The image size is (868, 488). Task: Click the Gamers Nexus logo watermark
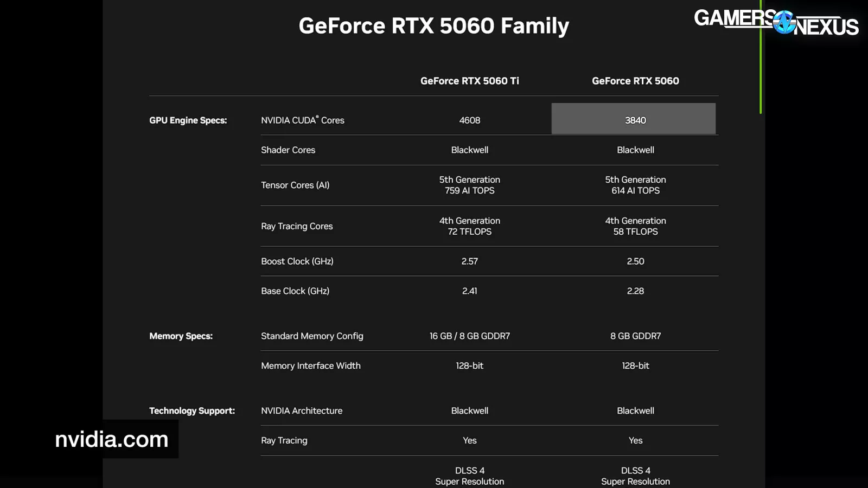pyautogui.click(x=776, y=22)
